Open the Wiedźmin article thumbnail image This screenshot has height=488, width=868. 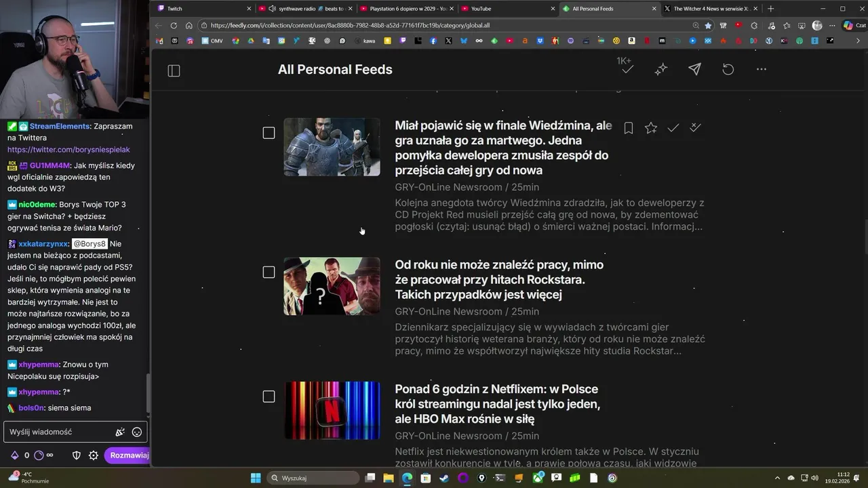coord(332,147)
